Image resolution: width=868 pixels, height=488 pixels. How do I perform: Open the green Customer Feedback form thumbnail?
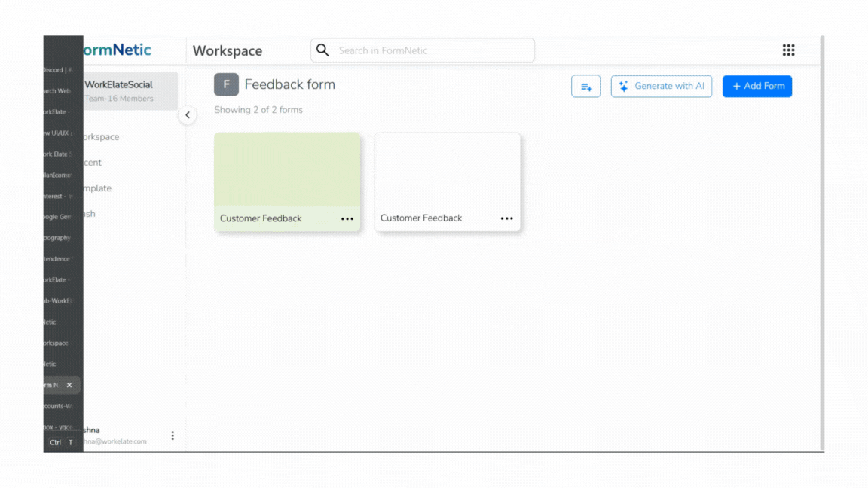coord(287,169)
